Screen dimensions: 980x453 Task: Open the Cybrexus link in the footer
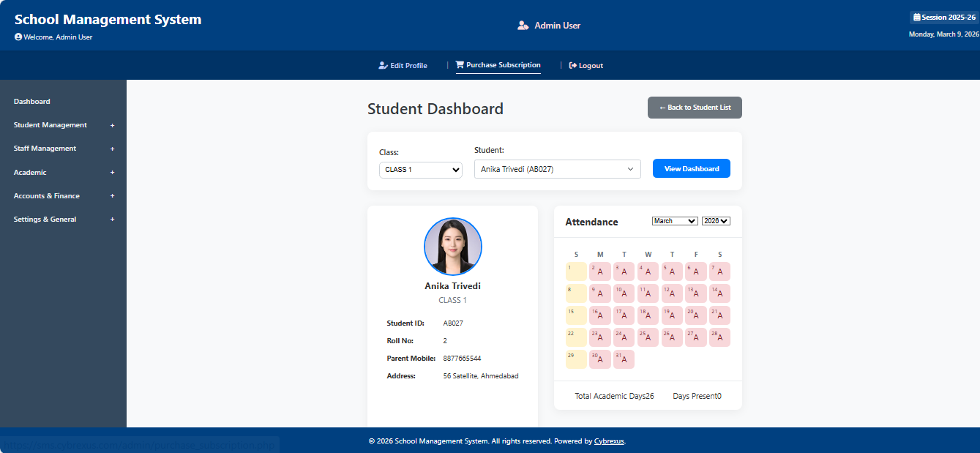coord(608,441)
